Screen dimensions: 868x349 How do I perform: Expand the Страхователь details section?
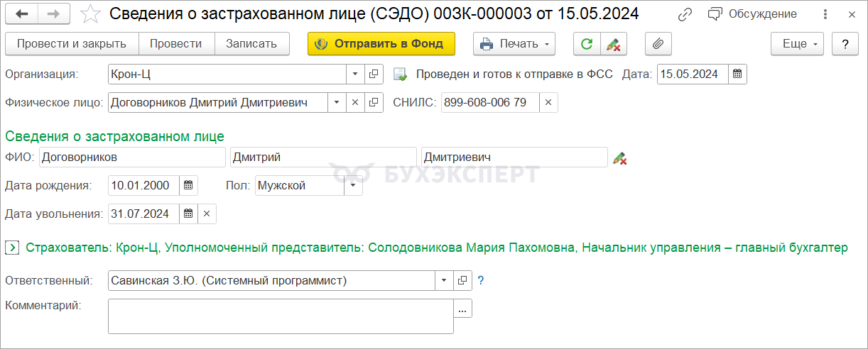(12, 248)
